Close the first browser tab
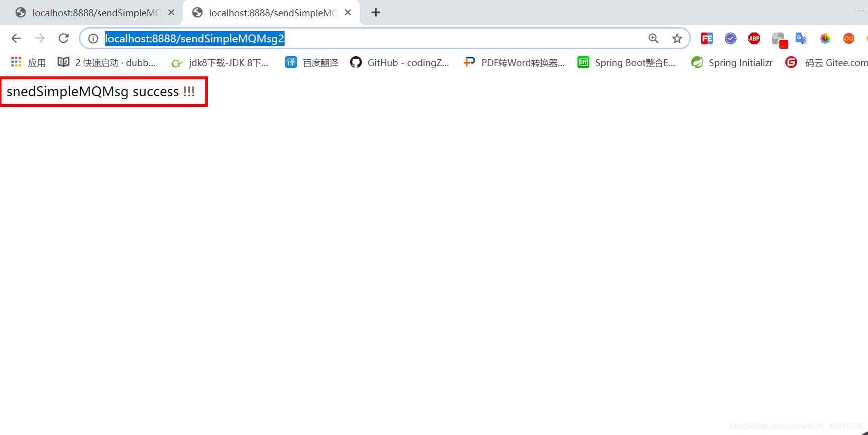 171,12
